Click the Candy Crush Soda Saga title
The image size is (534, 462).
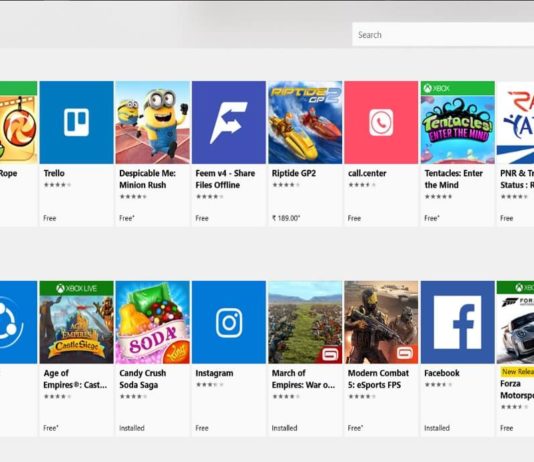coord(143,379)
